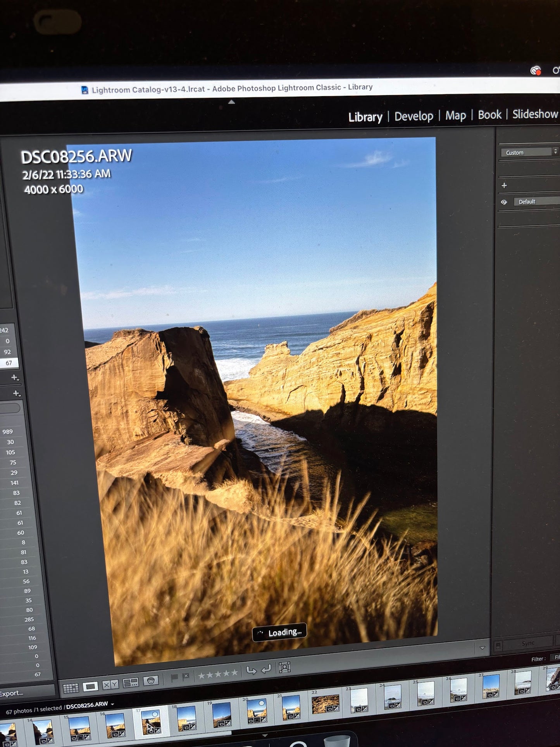This screenshot has width=560, height=747.
Task: Collapse top module bar with arrow
Action: pyautogui.click(x=231, y=102)
